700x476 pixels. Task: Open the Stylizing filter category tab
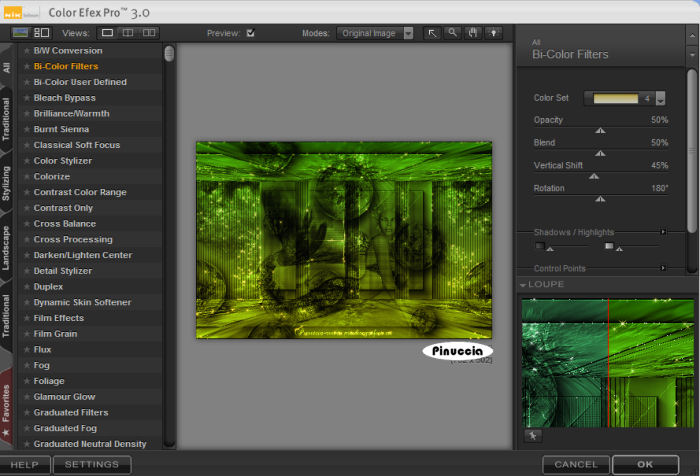point(7,185)
